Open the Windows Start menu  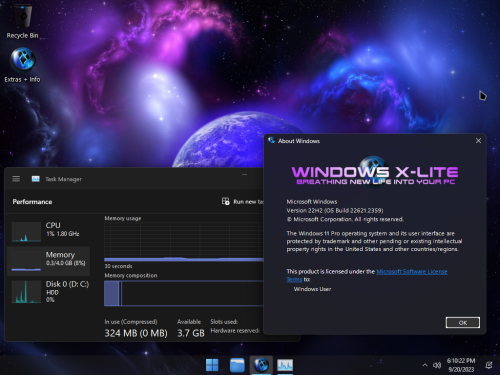212,365
